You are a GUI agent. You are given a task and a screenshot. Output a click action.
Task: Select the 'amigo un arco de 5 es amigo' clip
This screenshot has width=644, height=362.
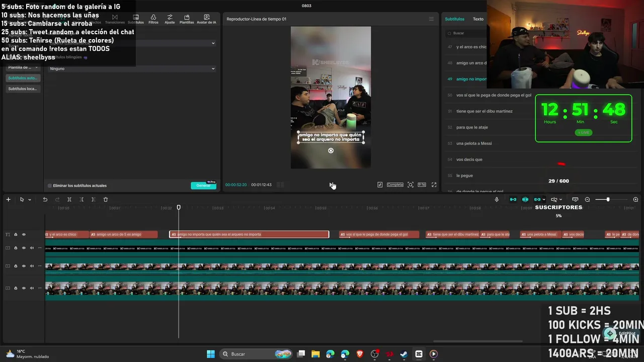pos(124,234)
